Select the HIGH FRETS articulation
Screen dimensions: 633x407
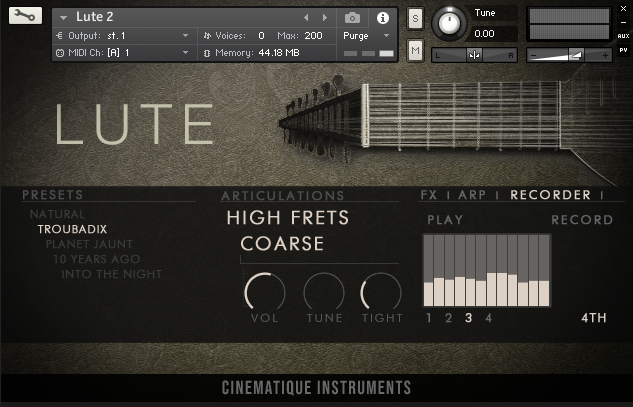pyautogui.click(x=288, y=218)
